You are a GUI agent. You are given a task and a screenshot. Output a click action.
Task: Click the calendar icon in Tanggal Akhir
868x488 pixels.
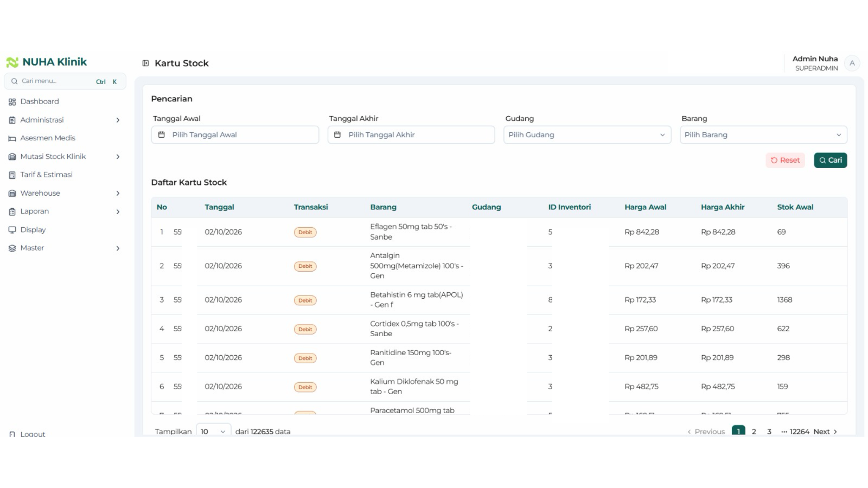[x=337, y=134]
